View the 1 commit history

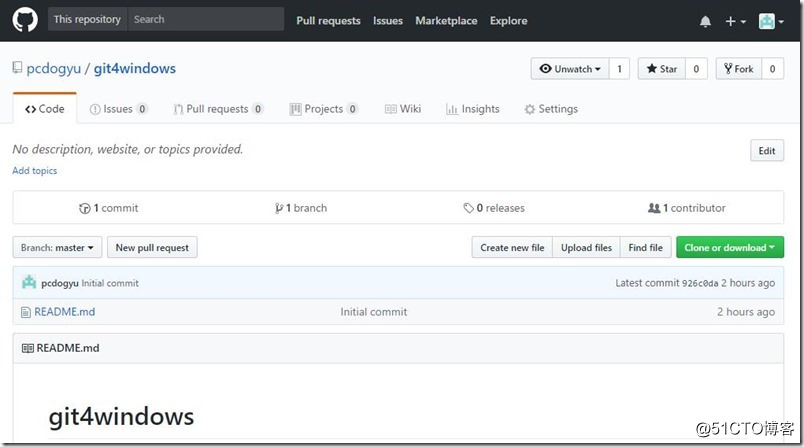point(109,208)
